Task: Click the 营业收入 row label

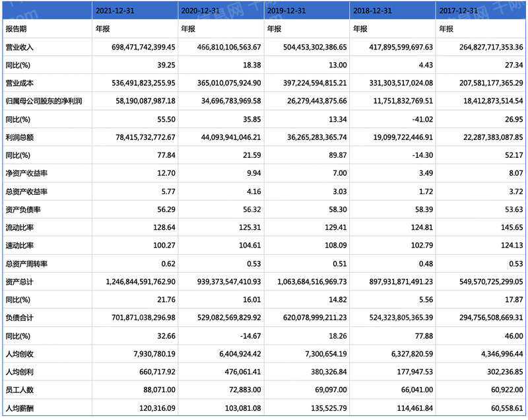Action: coord(19,47)
